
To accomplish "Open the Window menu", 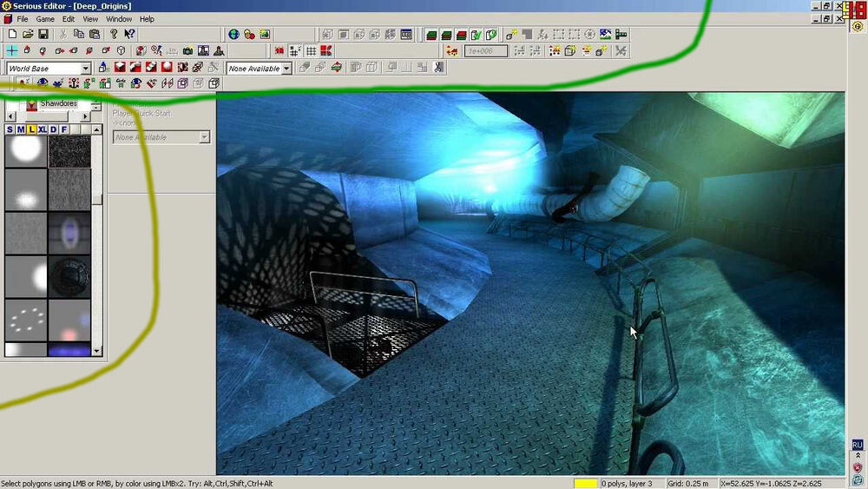I will coord(118,19).
